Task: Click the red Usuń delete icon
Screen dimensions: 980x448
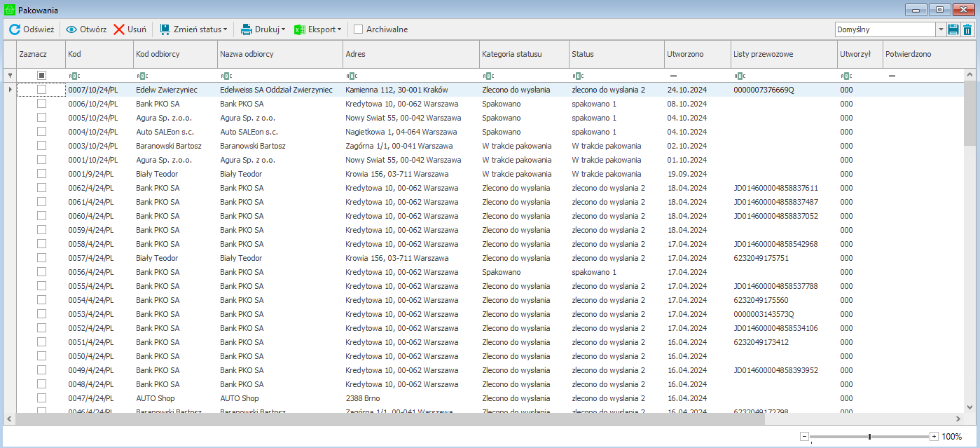Action: (x=119, y=29)
